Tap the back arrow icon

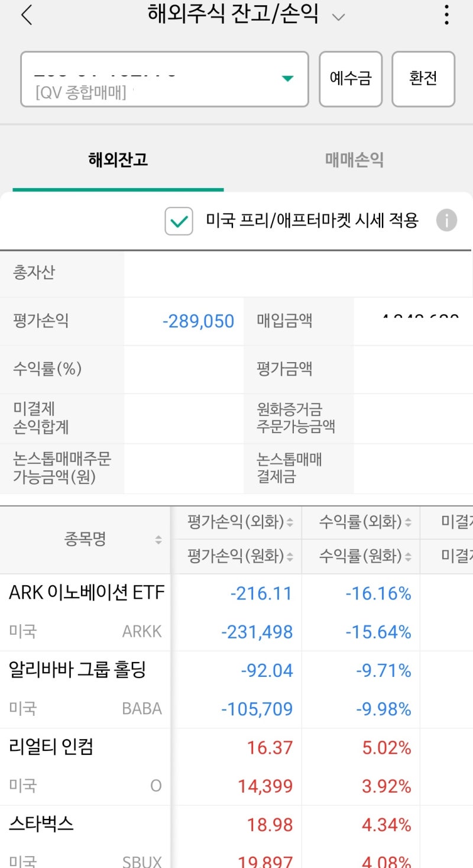(x=27, y=15)
